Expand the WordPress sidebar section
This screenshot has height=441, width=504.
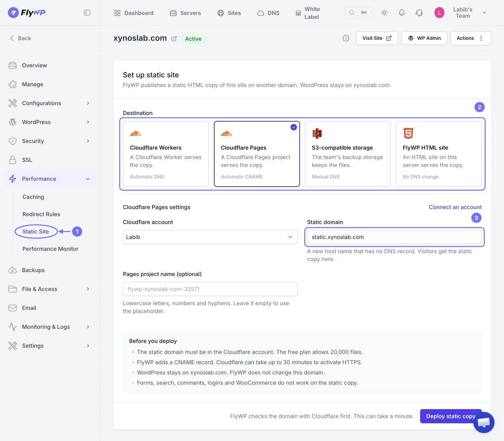50,122
